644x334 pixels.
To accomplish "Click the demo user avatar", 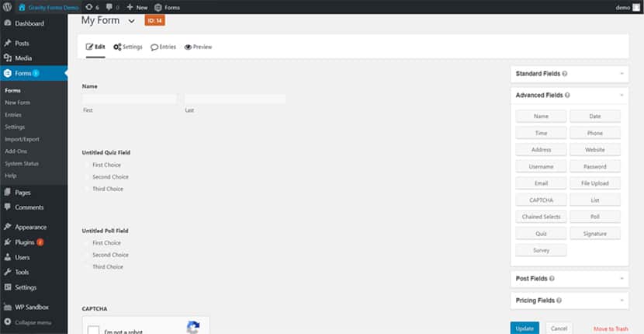I will coord(635,8).
